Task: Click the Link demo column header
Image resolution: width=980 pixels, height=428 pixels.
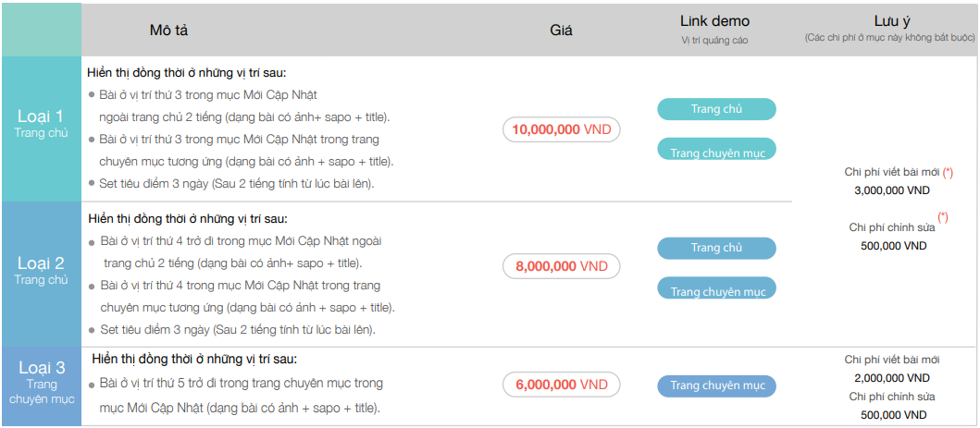Action: (714, 21)
